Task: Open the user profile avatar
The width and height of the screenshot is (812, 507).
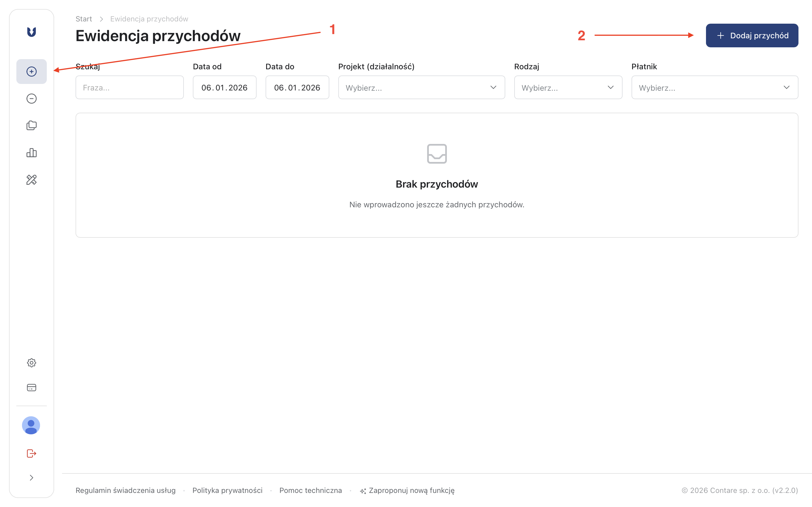Action: [31, 426]
